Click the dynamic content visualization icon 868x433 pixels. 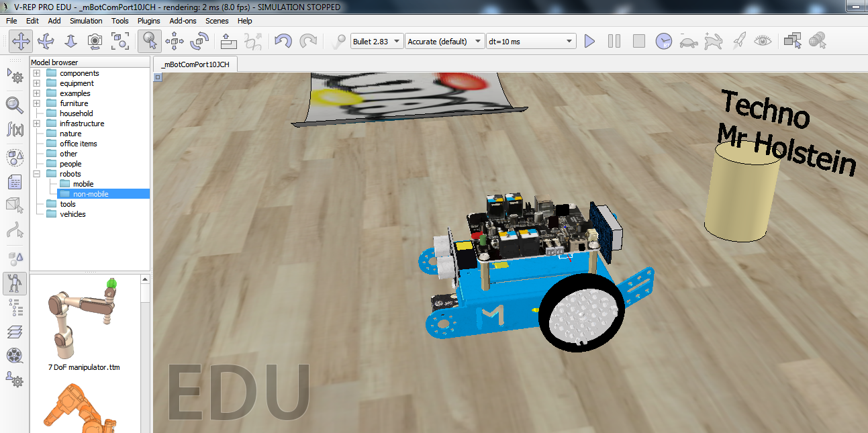[338, 41]
